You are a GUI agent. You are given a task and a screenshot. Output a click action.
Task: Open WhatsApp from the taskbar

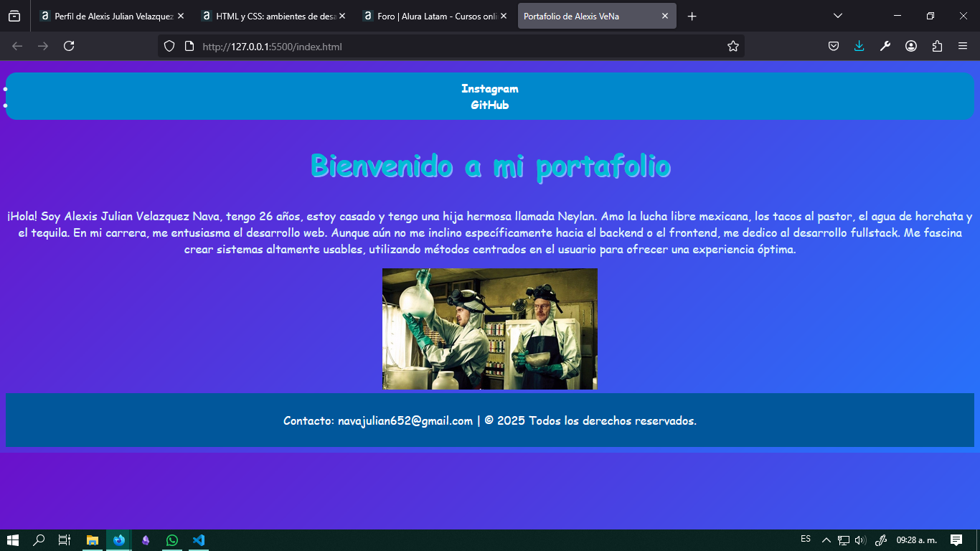click(x=172, y=540)
